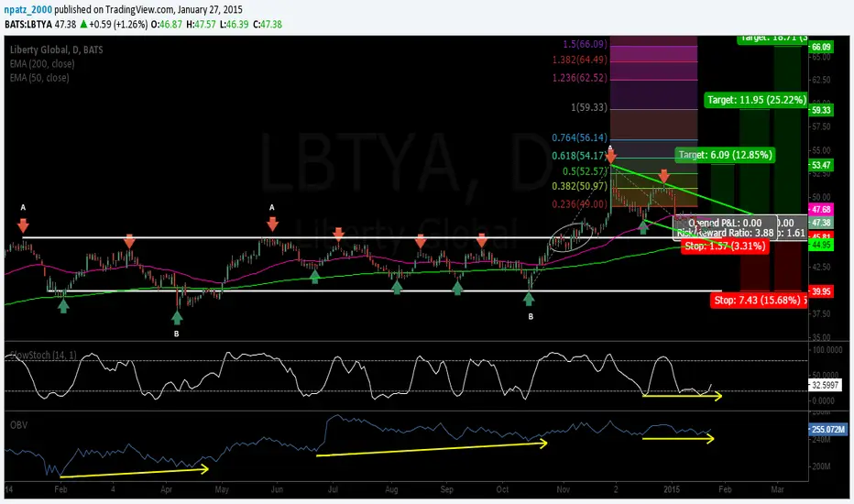Image resolution: width=854 pixels, height=504 pixels.
Task: Select the Liberty Global, D, BATS legend title
Action: (x=56, y=49)
